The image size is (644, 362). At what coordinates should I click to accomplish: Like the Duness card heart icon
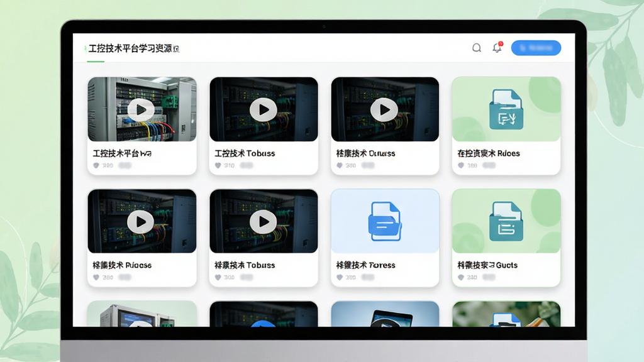(340, 165)
